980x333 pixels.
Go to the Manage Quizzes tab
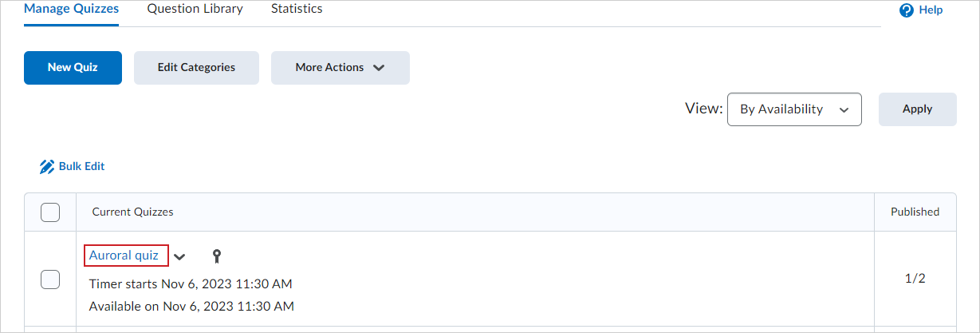71,10
